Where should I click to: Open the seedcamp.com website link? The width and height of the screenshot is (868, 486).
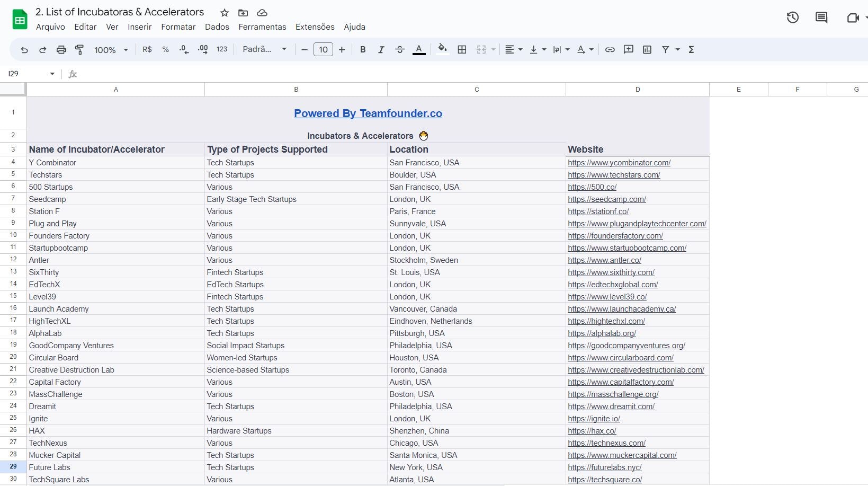click(x=607, y=199)
